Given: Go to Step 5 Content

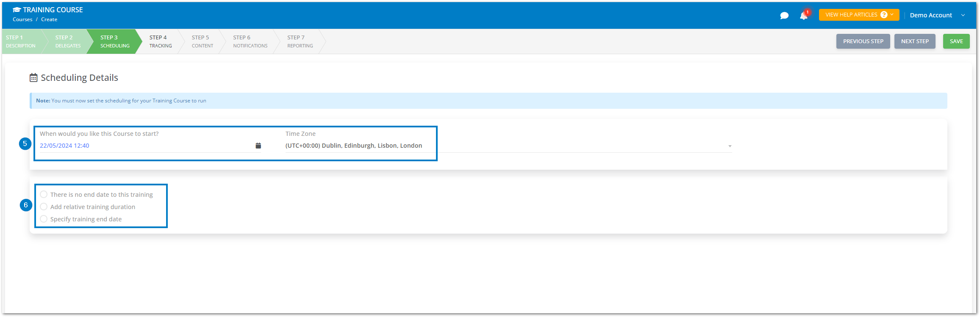Looking at the screenshot, I should pos(203,41).
